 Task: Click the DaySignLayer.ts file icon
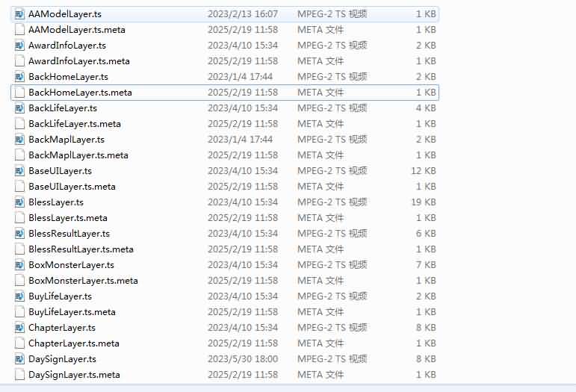(20, 359)
